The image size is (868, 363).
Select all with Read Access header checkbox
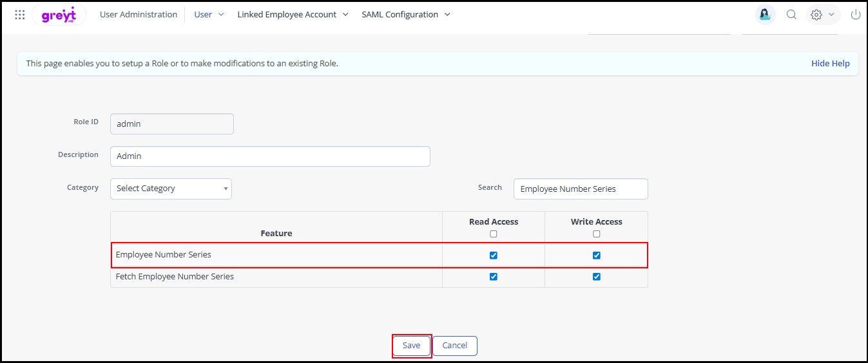pyautogui.click(x=494, y=234)
